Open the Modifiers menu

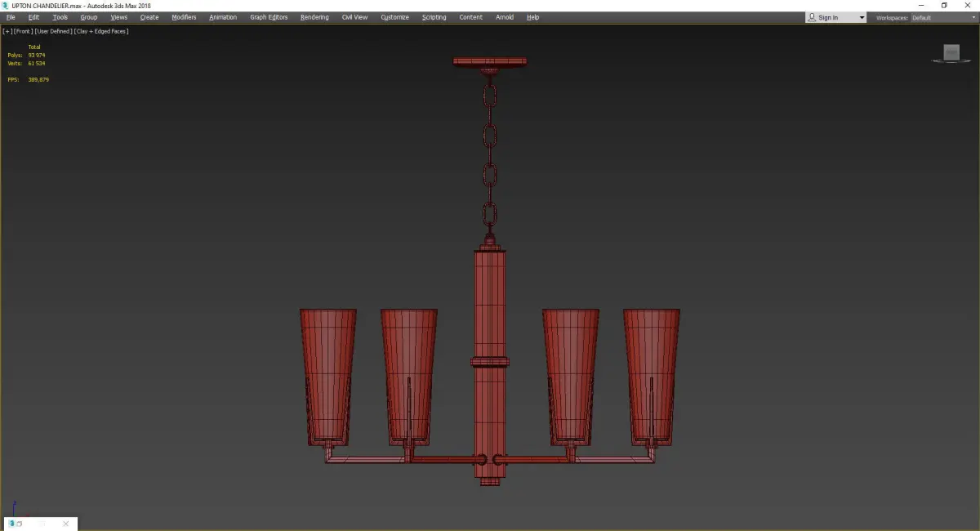[184, 17]
